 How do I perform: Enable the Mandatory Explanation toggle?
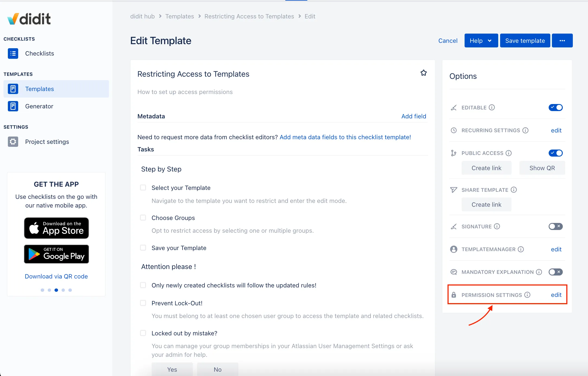555,272
